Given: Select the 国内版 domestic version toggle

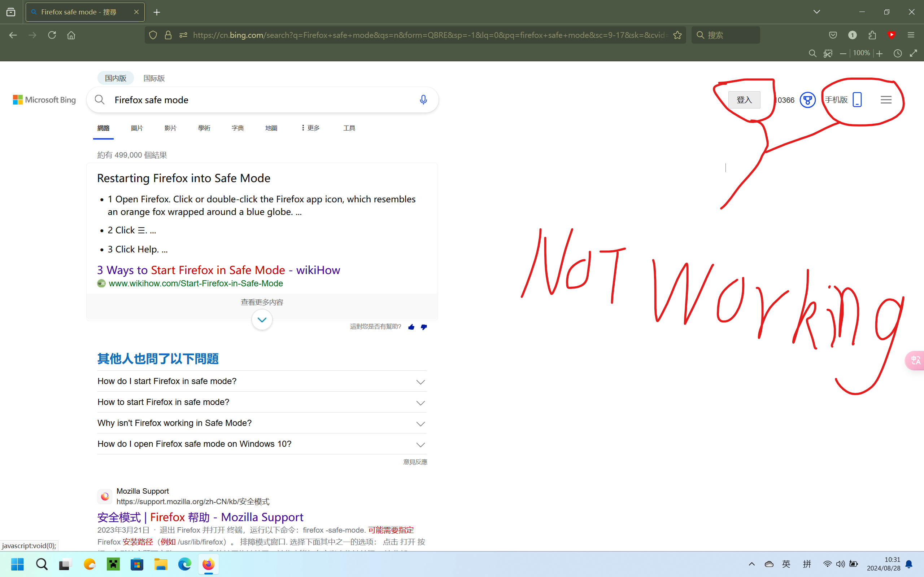Looking at the screenshot, I should [x=116, y=78].
